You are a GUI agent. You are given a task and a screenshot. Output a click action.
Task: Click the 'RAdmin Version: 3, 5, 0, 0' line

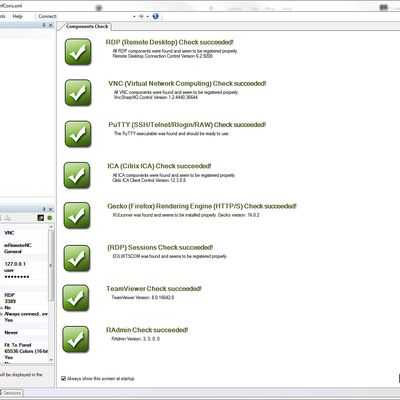(x=135, y=339)
